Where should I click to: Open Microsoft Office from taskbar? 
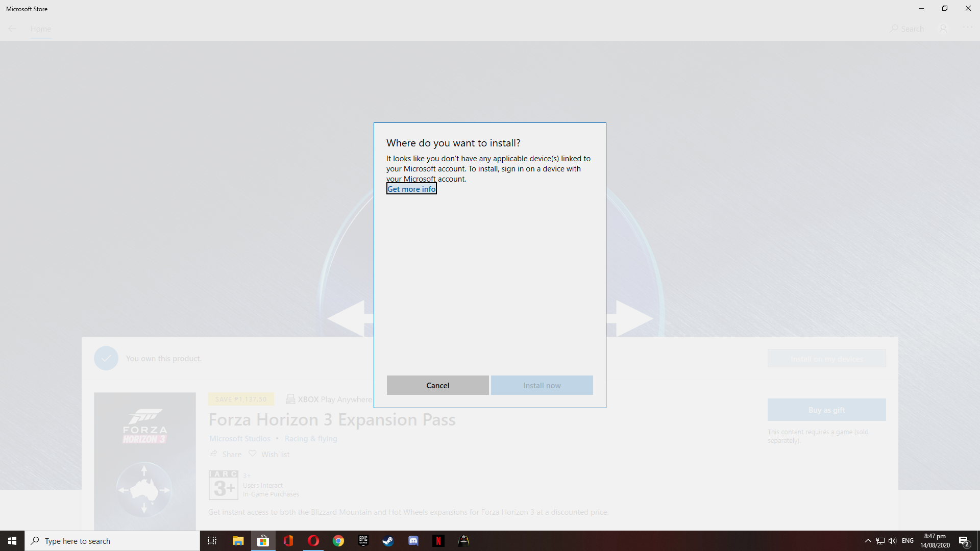[288, 541]
